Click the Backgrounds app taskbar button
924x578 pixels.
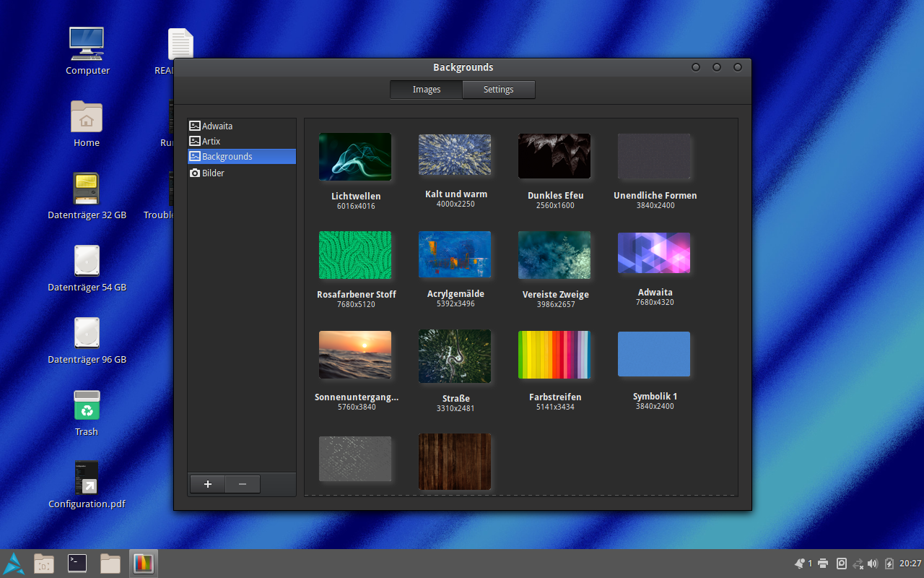144,564
